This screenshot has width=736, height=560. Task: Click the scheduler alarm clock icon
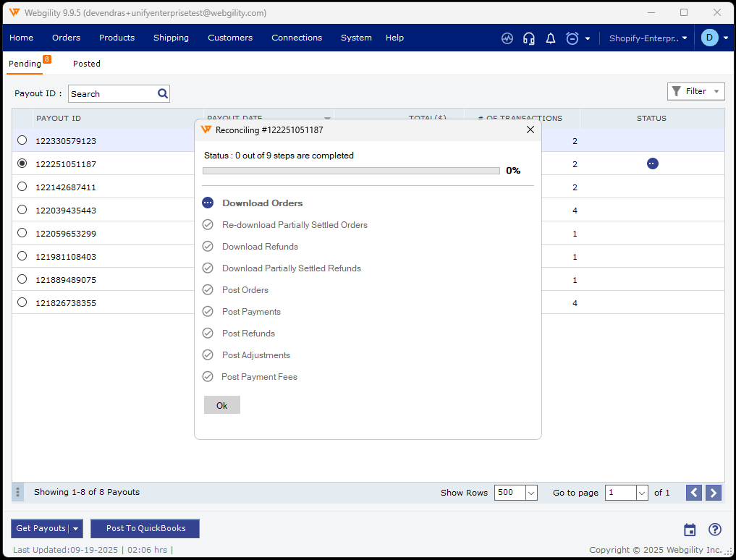click(x=572, y=38)
